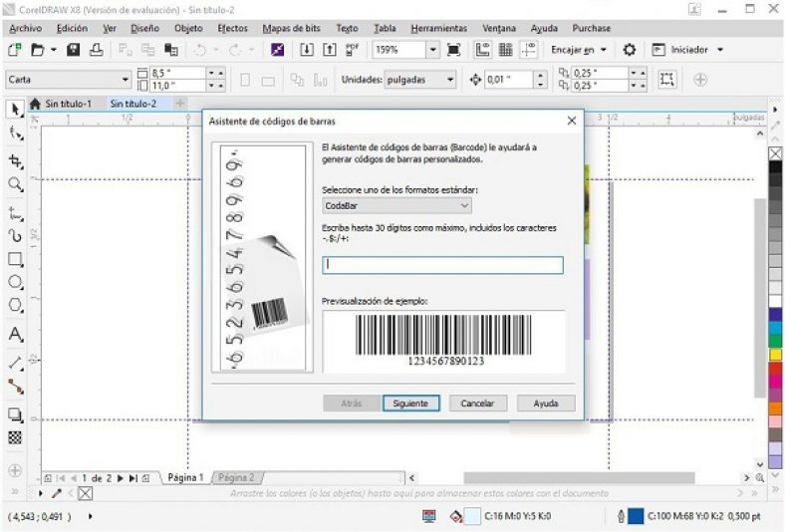Select the Transparency checkerboard tool
This screenshot has width=785, height=532.
pyautogui.click(x=15, y=438)
